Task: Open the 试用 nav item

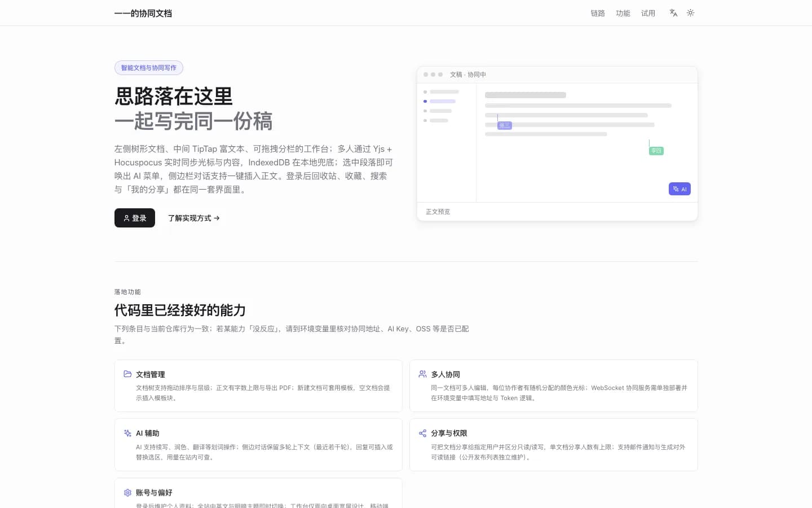Action: click(x=648, y=13)
